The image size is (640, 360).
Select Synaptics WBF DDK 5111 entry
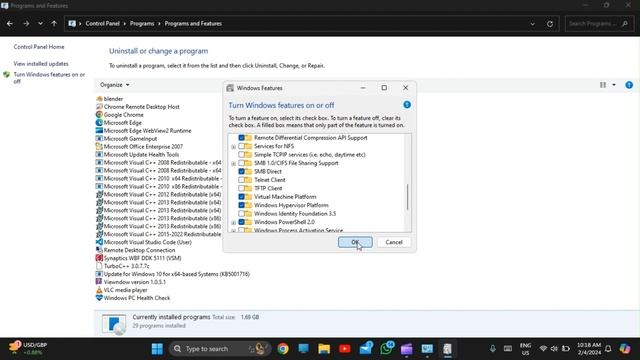click(x=138, y=258)
